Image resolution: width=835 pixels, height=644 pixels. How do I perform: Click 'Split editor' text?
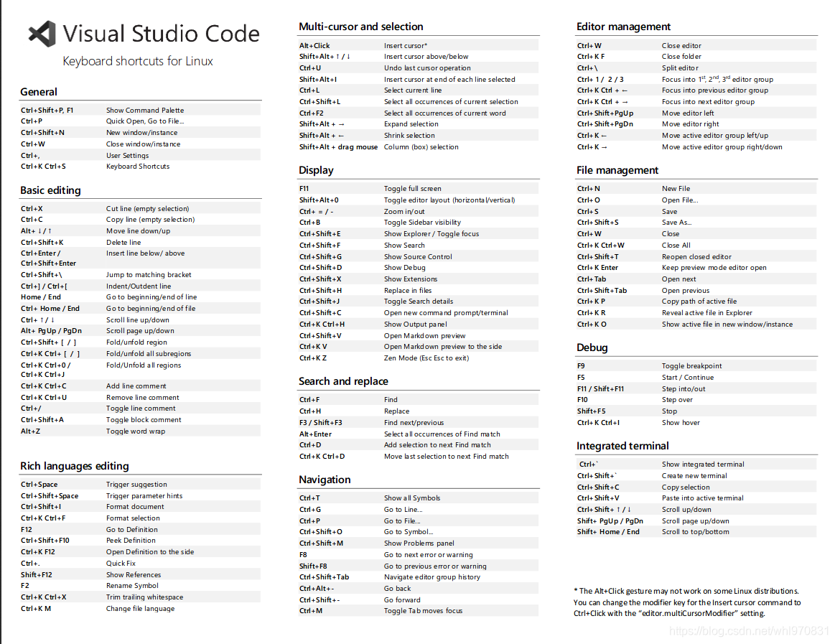(x=680, y=68)
